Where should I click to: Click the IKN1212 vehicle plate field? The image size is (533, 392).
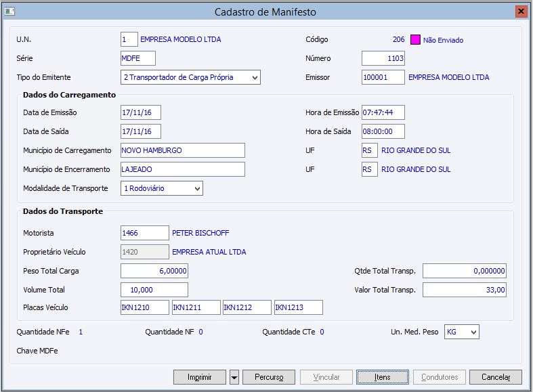(x=247, y=308)
